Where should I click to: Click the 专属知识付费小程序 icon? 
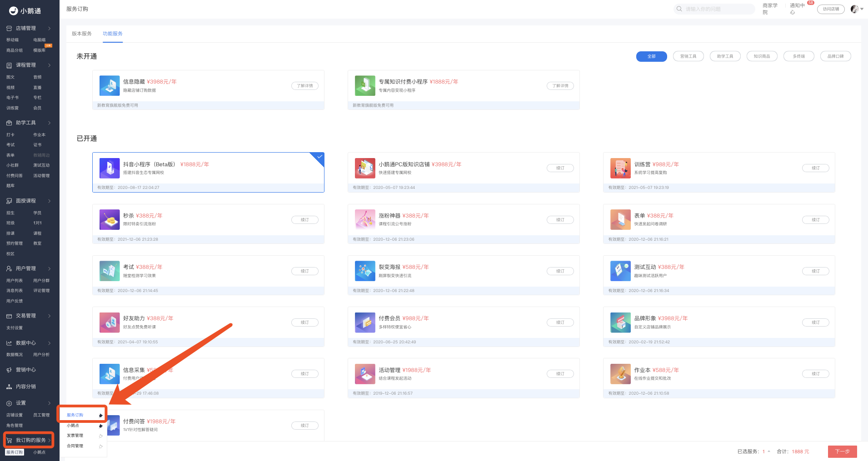point(365,86)
